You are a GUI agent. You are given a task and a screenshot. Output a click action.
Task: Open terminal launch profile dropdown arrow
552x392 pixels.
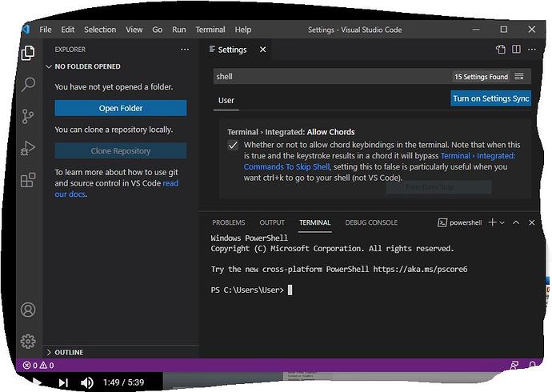pyautogui.click(x=502, y=222)
